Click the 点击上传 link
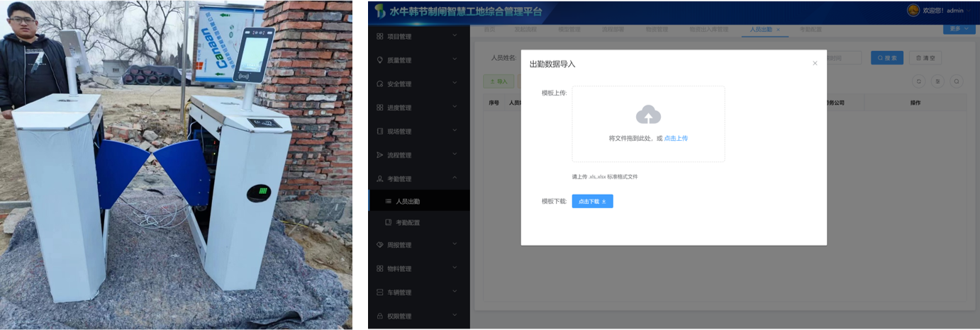 tap(676, 139)
